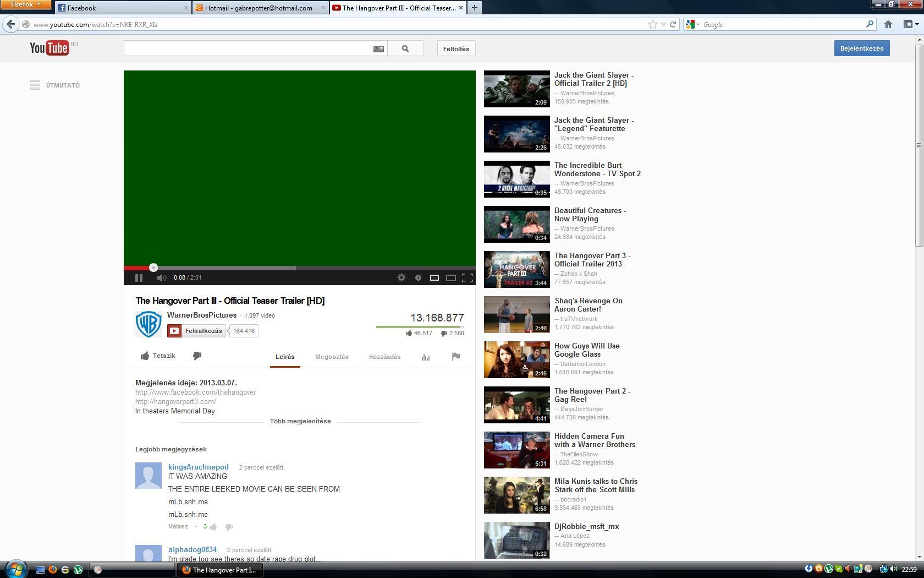Open the player settings gear

click(402, 278)
